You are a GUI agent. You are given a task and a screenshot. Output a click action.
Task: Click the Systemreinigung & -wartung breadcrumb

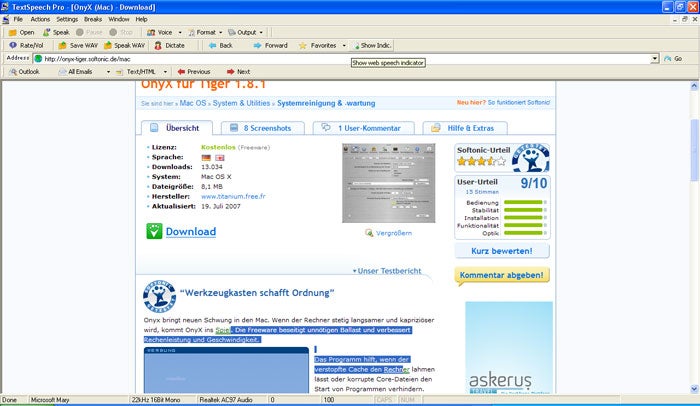(326, 103)
